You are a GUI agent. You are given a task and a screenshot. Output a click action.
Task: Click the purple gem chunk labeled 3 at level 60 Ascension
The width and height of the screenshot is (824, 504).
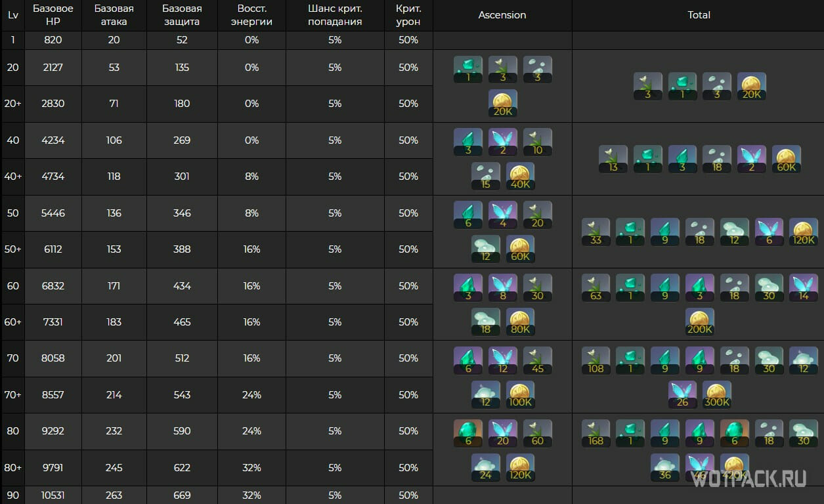[468, 287]
